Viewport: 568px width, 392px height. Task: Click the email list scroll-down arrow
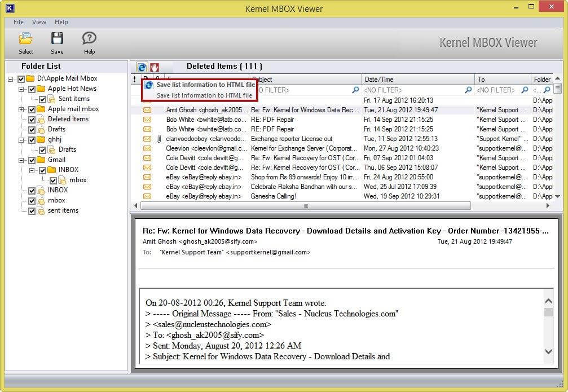click(x=557, y=196)
